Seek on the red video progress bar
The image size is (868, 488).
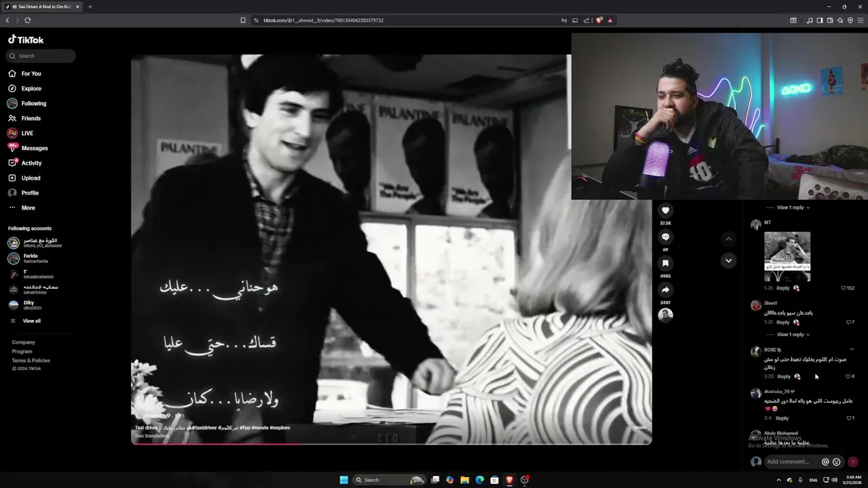[x=391, y=443]
